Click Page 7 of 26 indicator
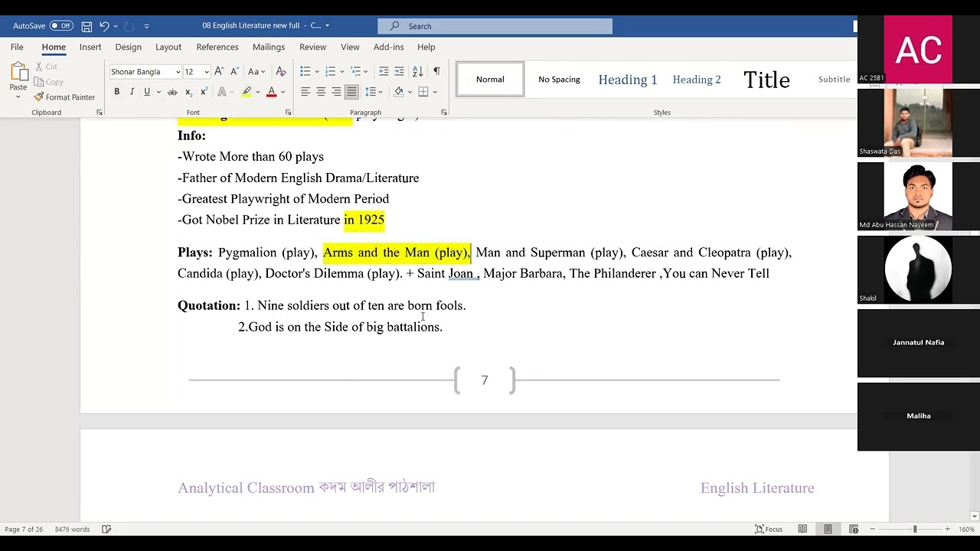 click(x=24, y=529)
